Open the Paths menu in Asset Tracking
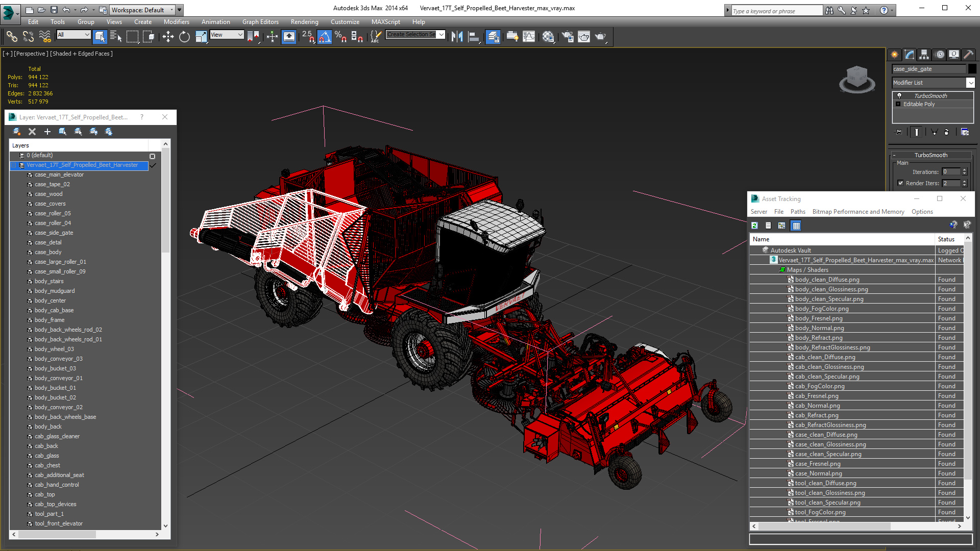Screen dimensions: 980x551 point(797,212)
